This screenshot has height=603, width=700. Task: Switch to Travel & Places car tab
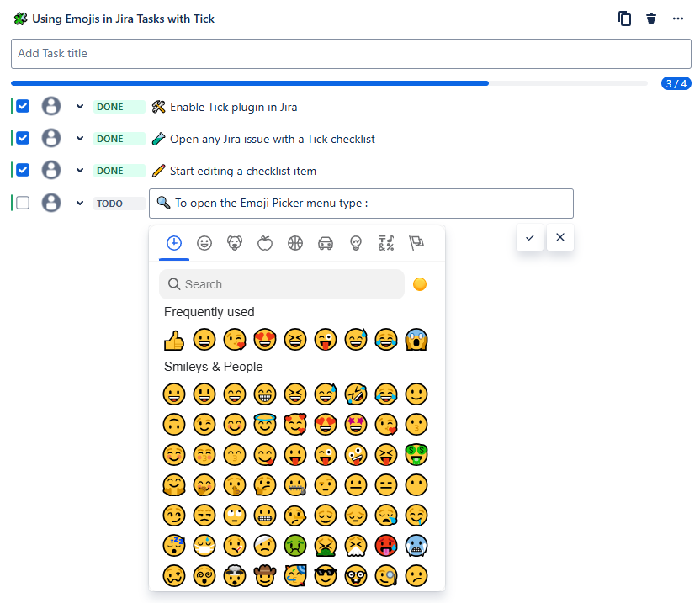click(x=326, y=243)
